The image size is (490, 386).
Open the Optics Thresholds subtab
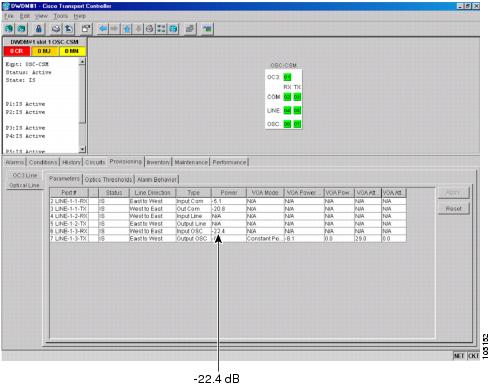pyautogui.click(x=108, y=180)
